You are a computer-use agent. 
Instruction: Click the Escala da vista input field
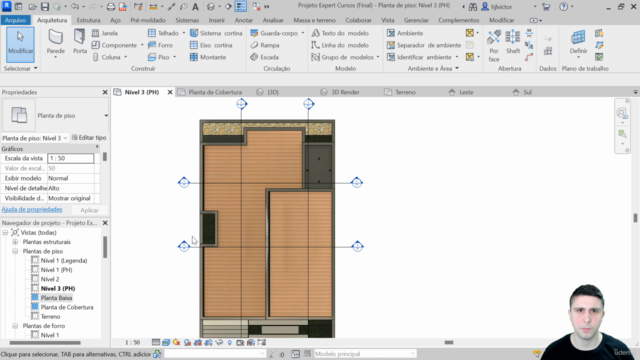coord(71,158)
